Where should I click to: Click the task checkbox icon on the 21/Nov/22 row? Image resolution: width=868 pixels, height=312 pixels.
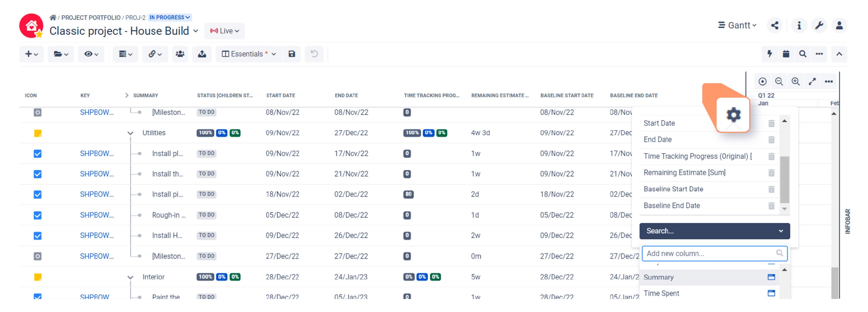pyautogui.click(x=38, y=174)
